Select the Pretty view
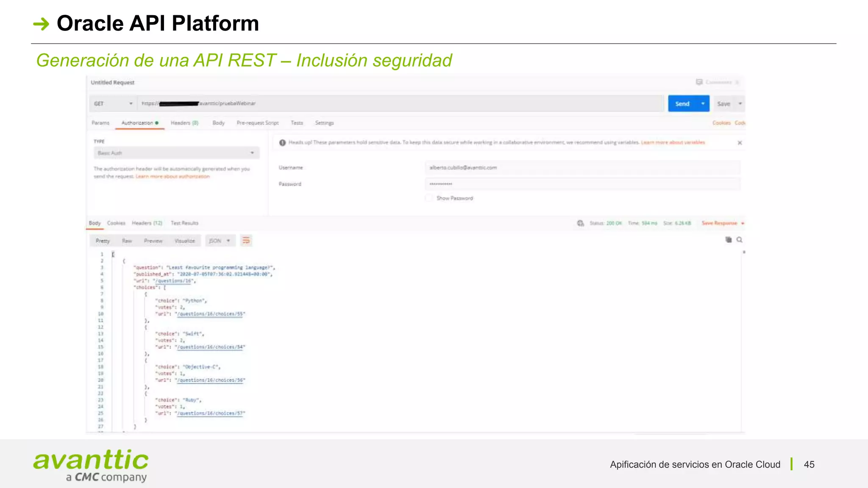Viewport: 868px width, 488px height. (103, 241)
